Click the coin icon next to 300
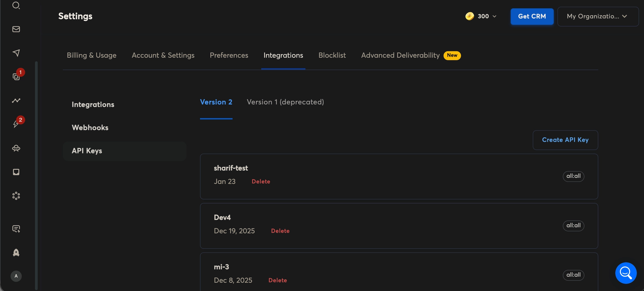The height and width of the screenshot is (291, 644). [469, 16]
